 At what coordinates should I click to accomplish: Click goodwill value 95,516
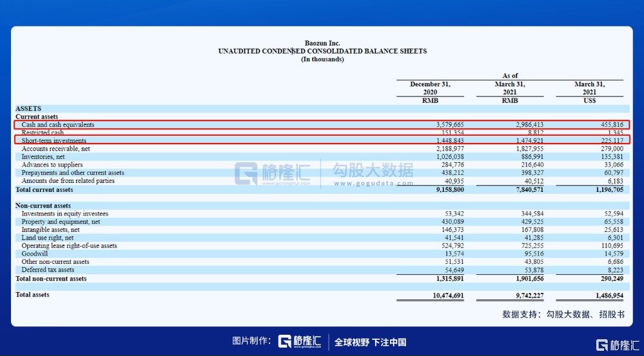tap(534, 254)
